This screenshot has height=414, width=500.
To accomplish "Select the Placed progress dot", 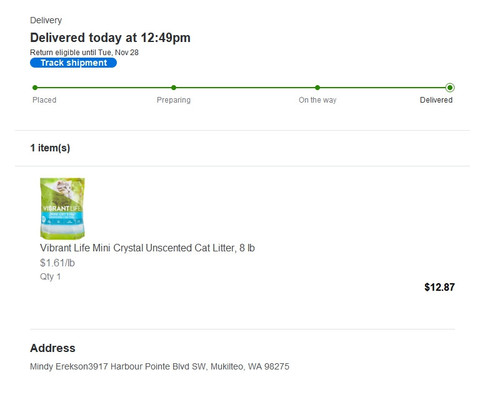I will 35,88.
